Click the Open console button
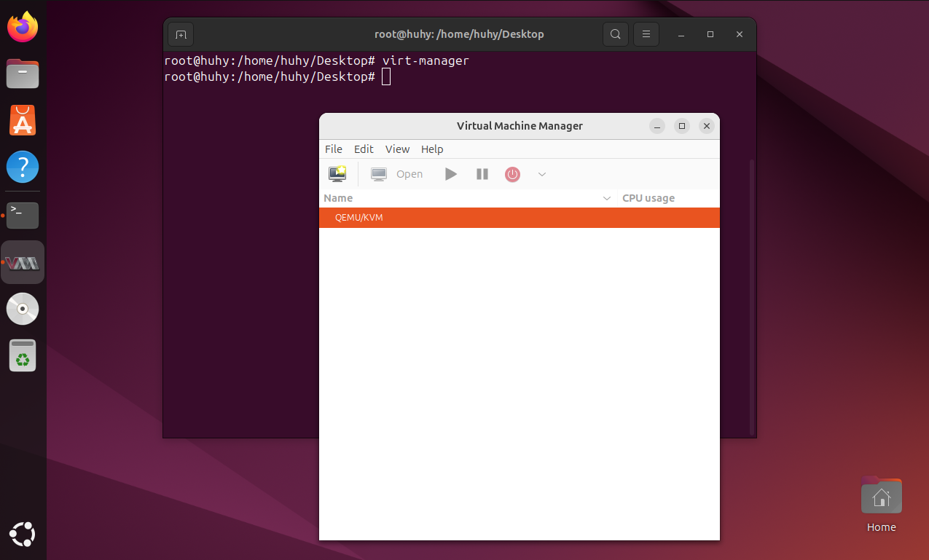Viewport: 929px width, 560px height. [397, 174]
